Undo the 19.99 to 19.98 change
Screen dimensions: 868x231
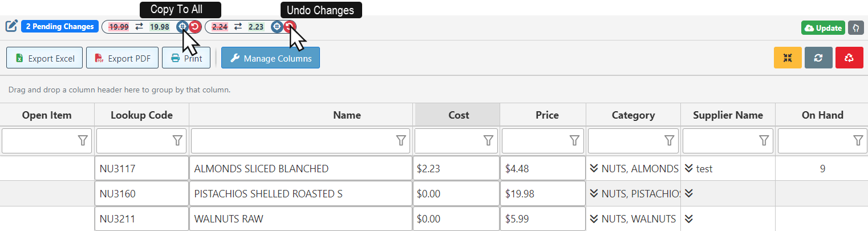coord(195,27)
